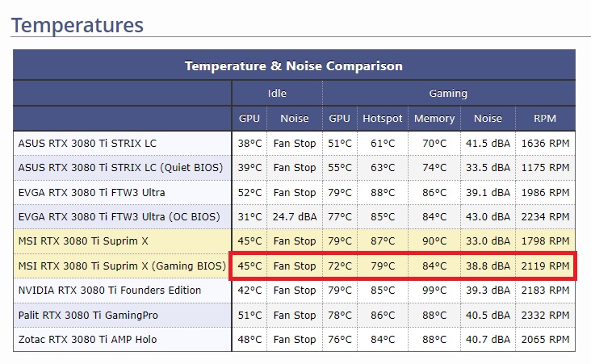
Task: Click the Temperatures section heading
Action: click(78, 25)
